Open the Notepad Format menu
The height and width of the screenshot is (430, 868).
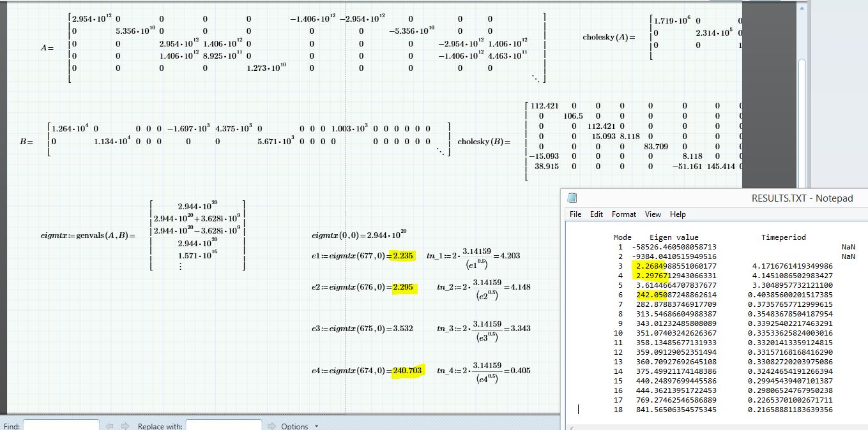click(x=624, y=214)
